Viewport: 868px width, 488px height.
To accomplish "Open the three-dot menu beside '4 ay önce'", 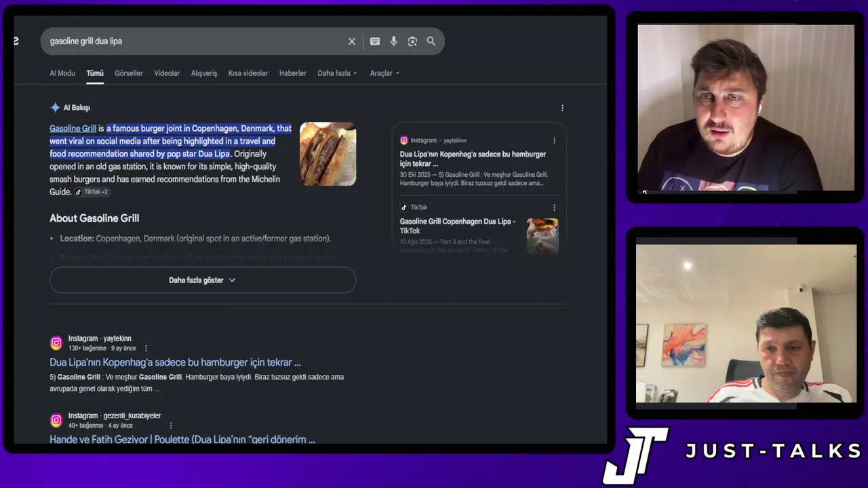I will [171, 426].
